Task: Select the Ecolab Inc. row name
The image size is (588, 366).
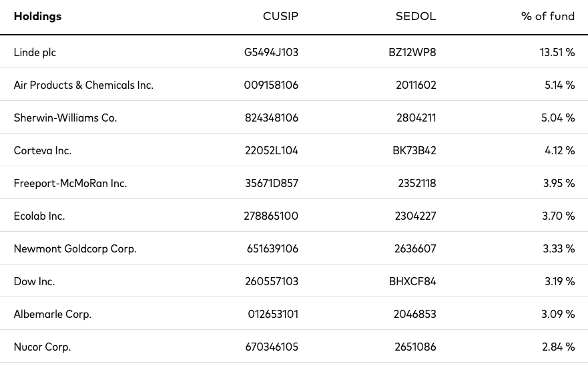Action: point(39,216)
